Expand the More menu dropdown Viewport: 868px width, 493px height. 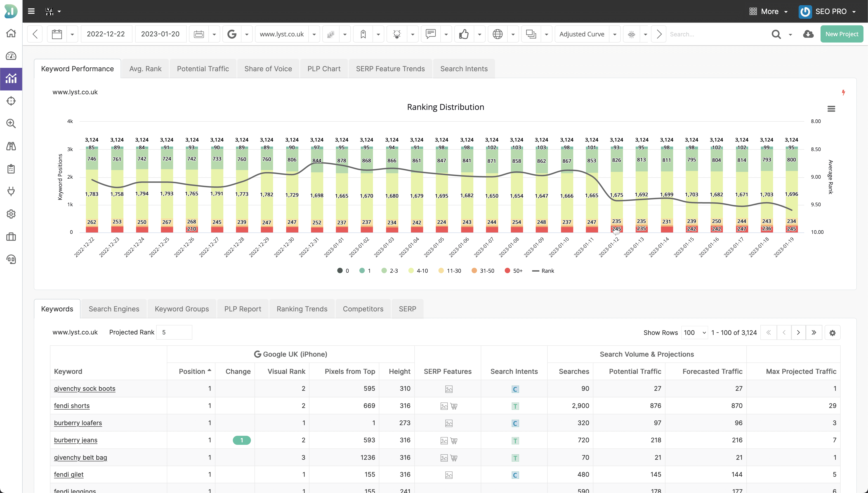coord(769,12)
